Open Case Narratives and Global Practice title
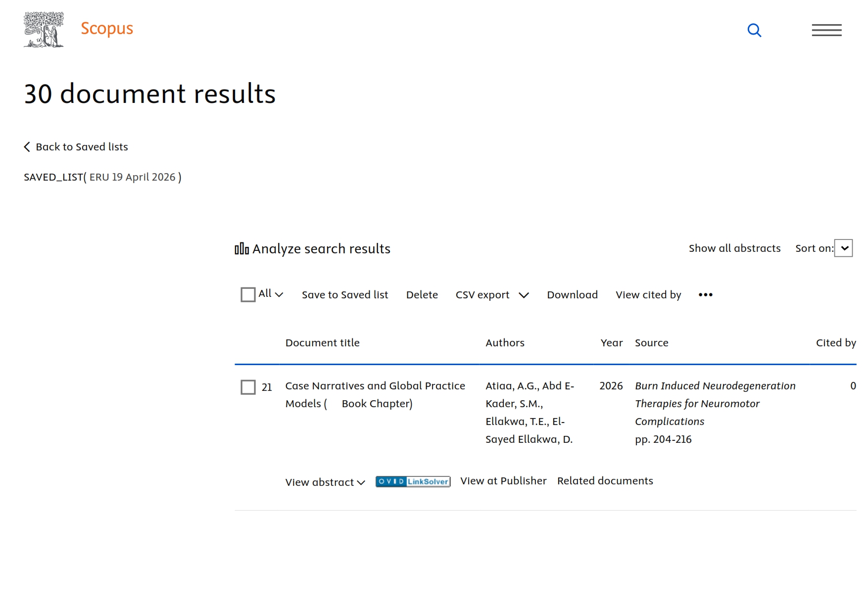This screenshot has height=613, width=868. pos(375,386)
